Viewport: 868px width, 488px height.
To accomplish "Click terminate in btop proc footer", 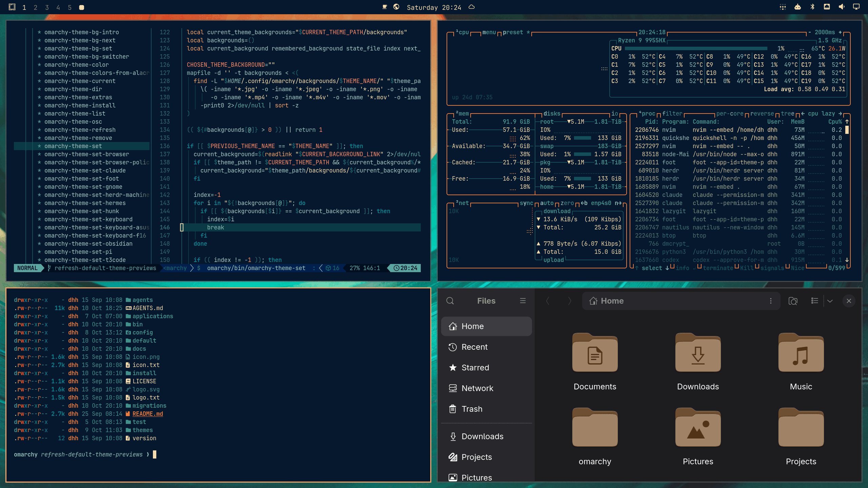I will pos(718,268).
